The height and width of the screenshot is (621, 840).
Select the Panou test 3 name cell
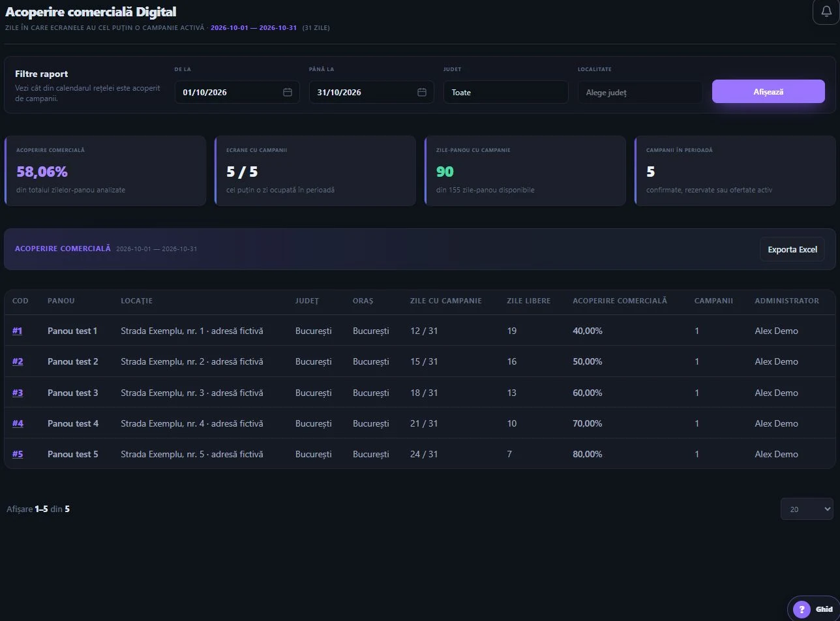pyautogui.click(x=73, y=393)
